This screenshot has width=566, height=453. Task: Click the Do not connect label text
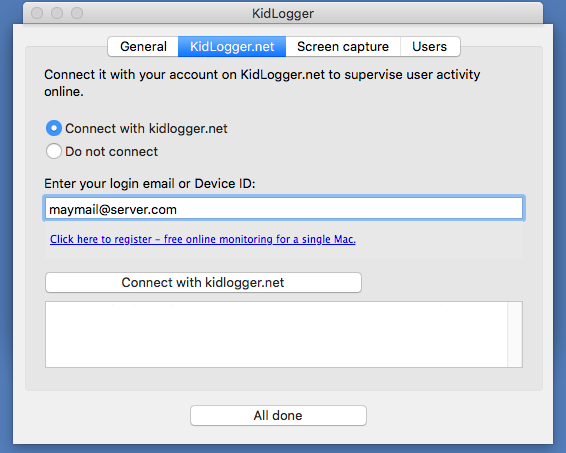[111, 152]
